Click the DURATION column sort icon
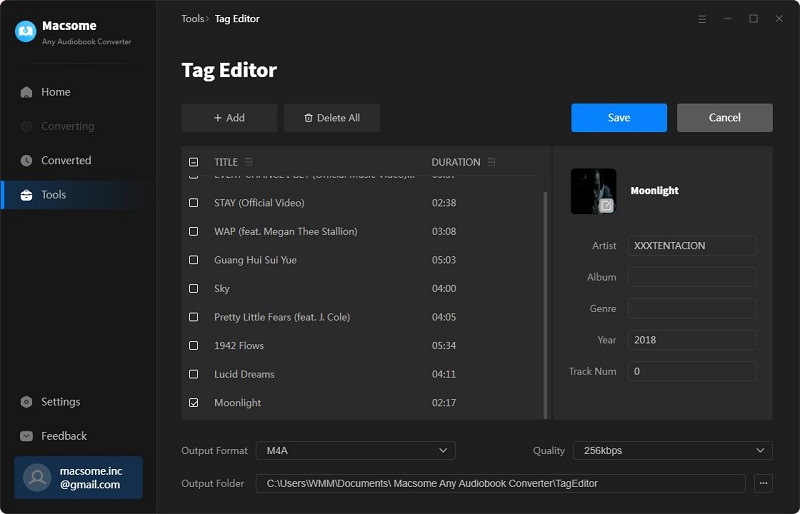The image size is (800, 514). pyautogui.click(x=491, y=162)
